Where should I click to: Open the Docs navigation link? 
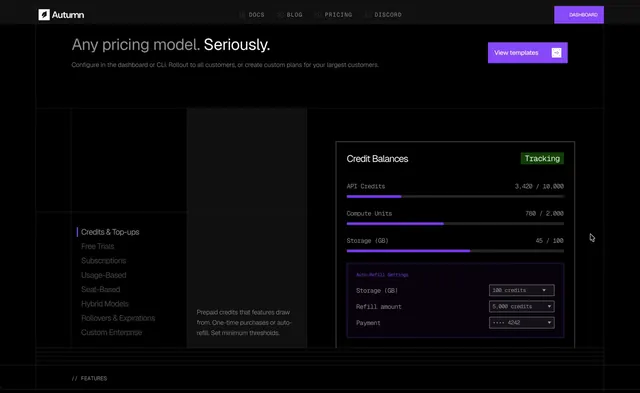pyautogui.click(x=252, y=15)
